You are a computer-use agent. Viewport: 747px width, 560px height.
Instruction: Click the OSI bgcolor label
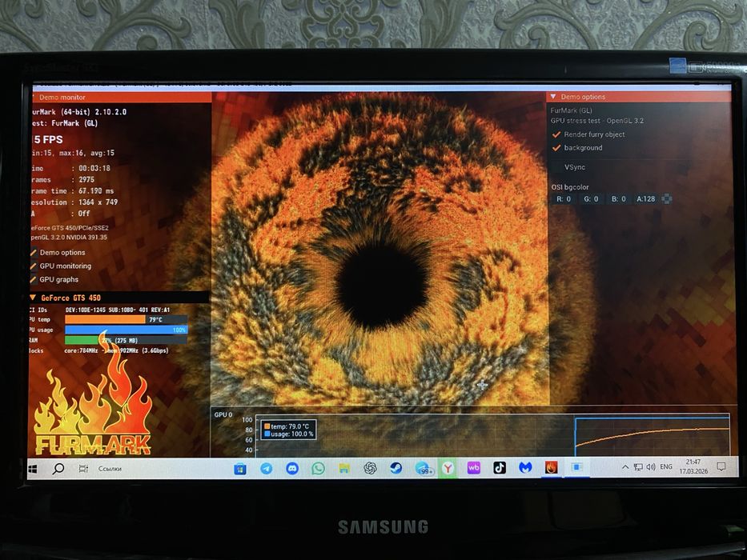click(570, 188)
